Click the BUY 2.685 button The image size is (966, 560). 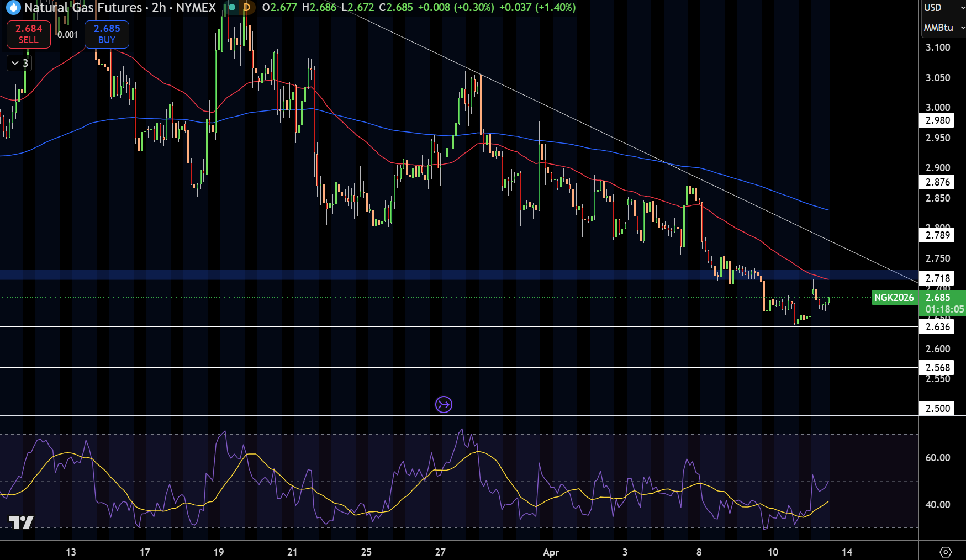[x=107, y=34]
